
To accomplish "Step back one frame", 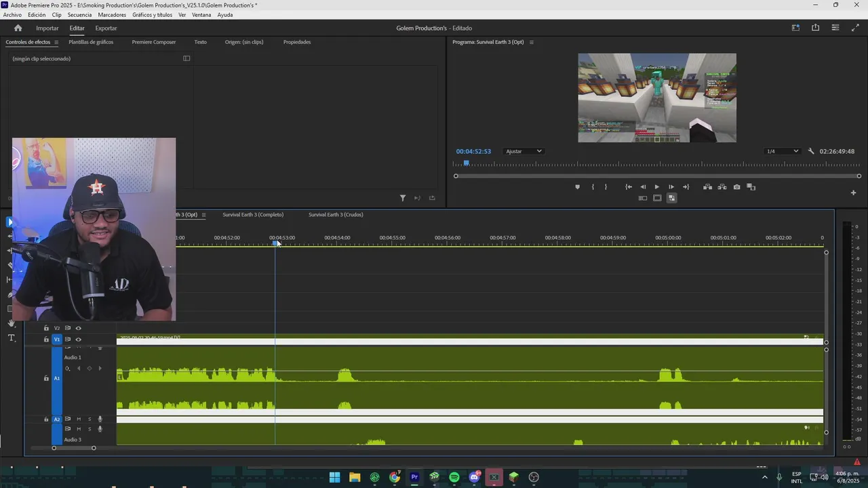I will 643,187.
